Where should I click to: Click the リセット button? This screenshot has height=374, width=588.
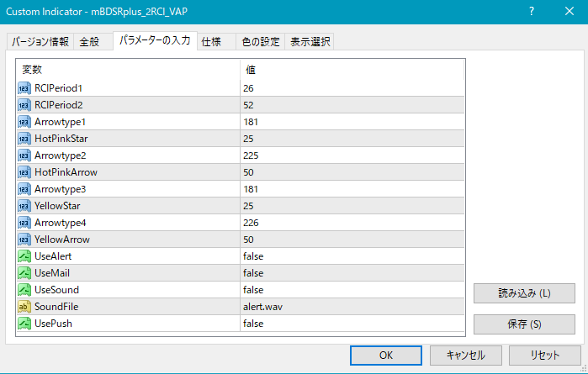tap(544, 355)
